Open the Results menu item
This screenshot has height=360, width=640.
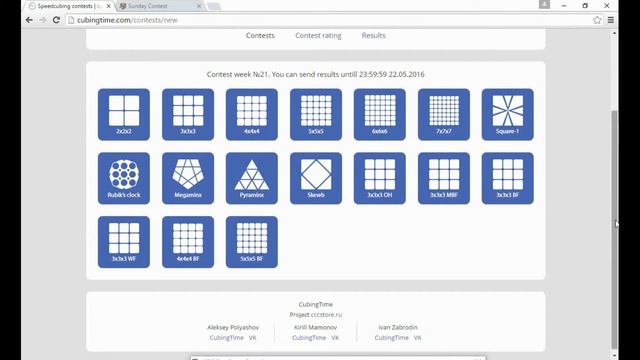373,36
